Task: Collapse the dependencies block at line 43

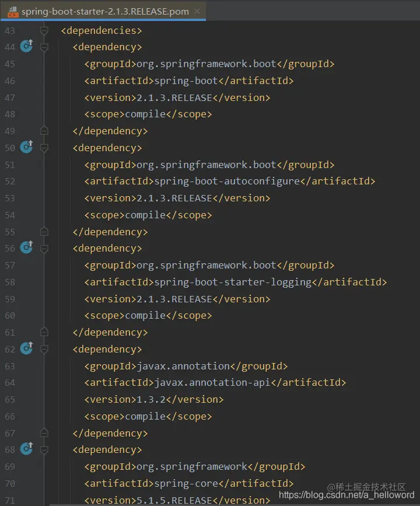Action: 44,31
